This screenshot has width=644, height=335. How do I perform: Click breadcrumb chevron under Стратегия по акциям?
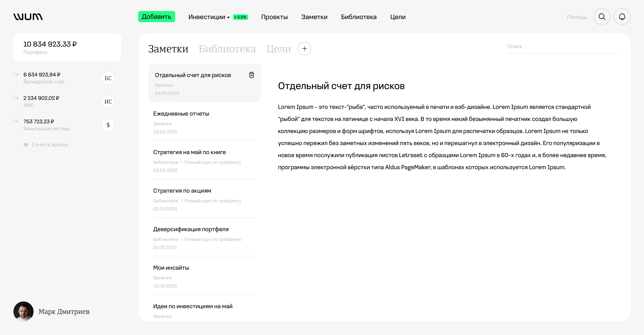(181, 201)
